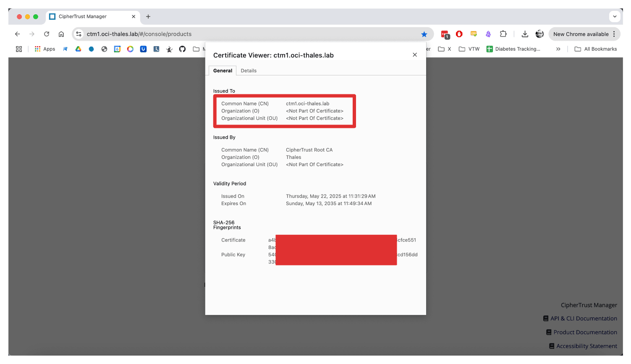Click the Expires On date value

coord(329,203)
